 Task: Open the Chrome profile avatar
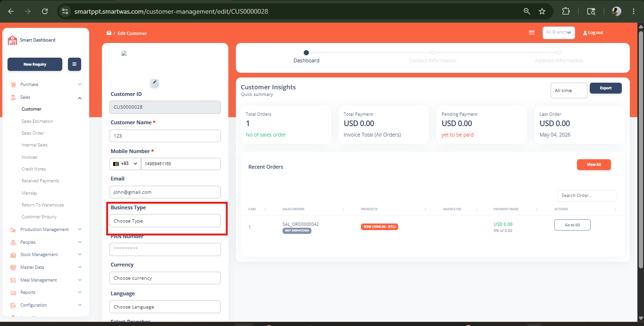[x=617, y=11]
